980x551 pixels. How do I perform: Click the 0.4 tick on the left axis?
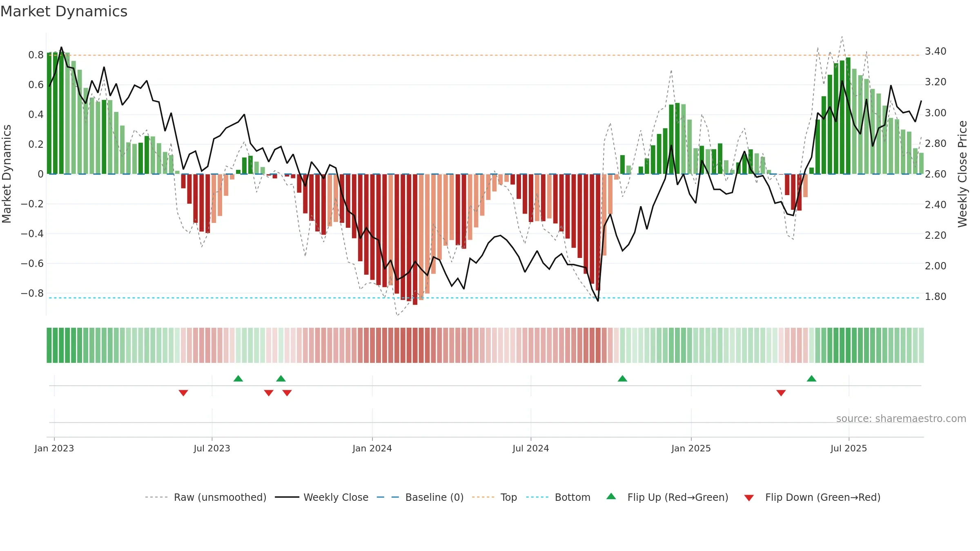36,115
